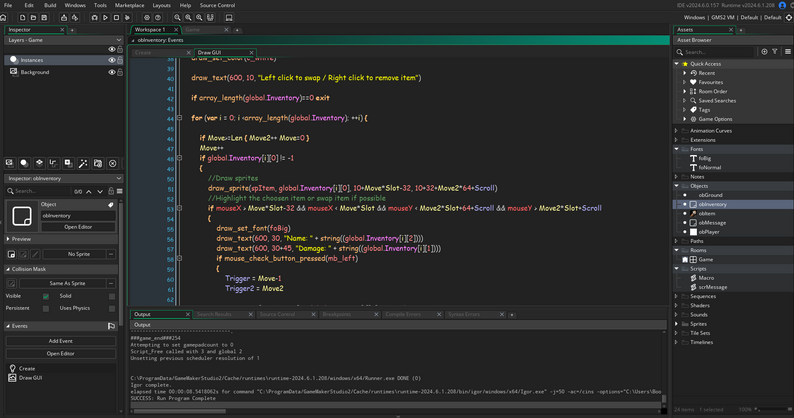Collapse the Collision Mask section
The image size is (794, 418).
point(8,269)
